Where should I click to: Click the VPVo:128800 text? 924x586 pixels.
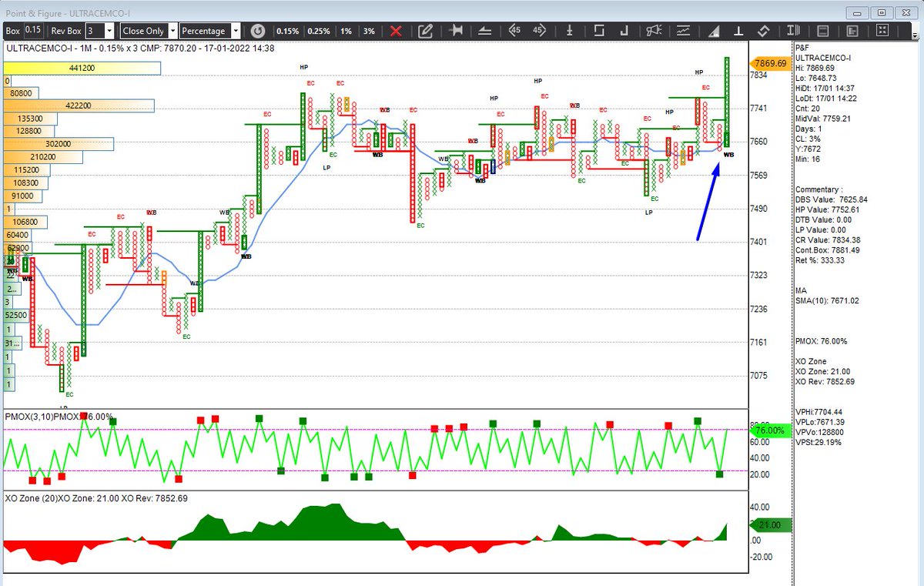[821, 432]
